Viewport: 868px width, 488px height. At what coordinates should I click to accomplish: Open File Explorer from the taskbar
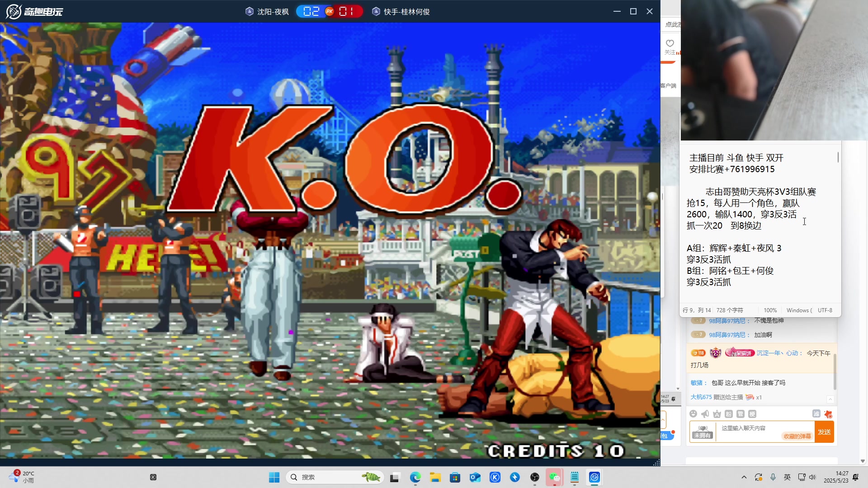point(435,477)
